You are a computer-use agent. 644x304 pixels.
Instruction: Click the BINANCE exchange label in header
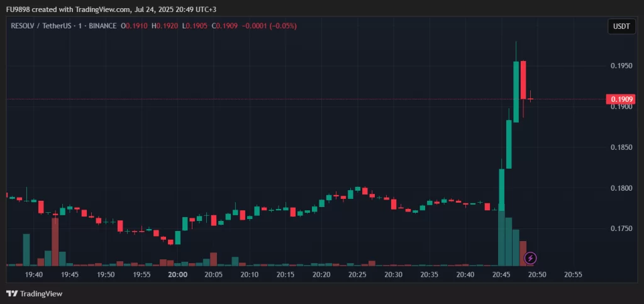(103, 26)
